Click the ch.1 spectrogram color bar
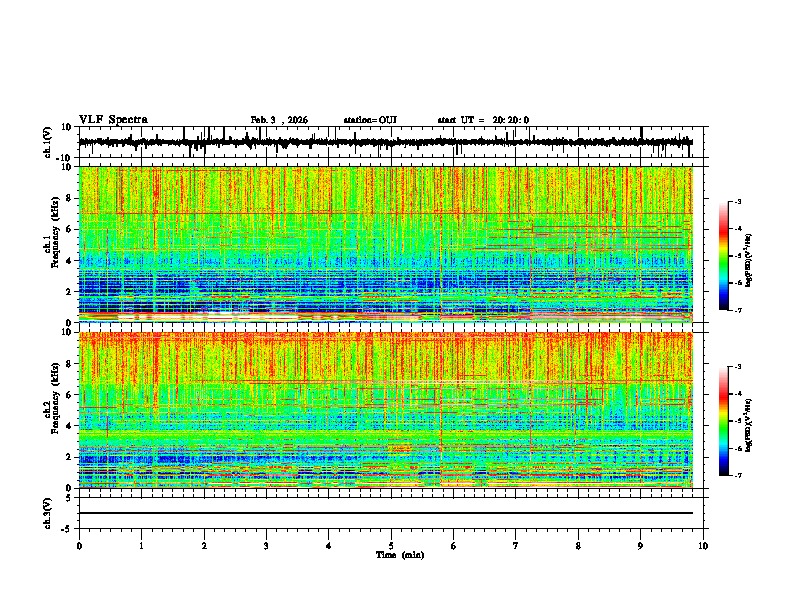The width and height of the screenshot is (792, 612). (724, 256)
